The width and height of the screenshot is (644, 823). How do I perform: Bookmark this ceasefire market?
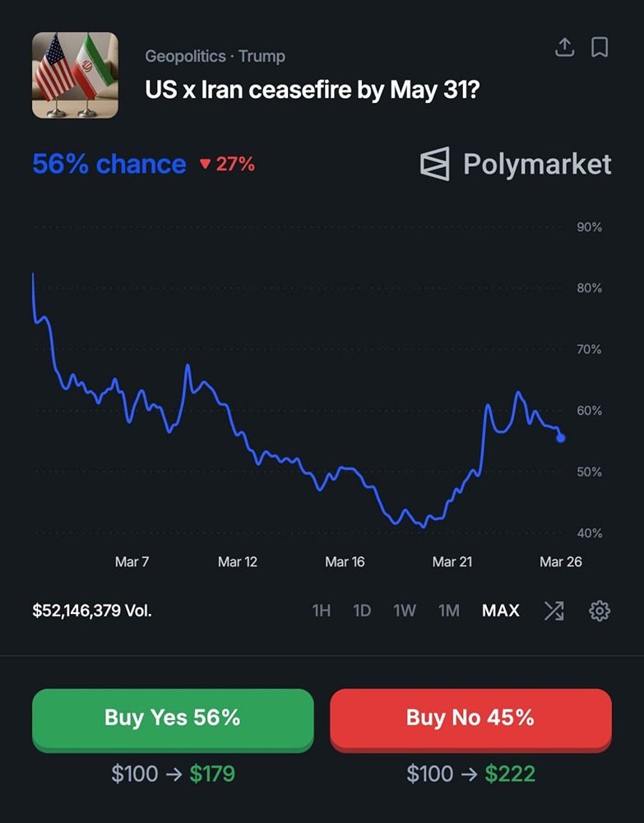[x=600, y=48]
